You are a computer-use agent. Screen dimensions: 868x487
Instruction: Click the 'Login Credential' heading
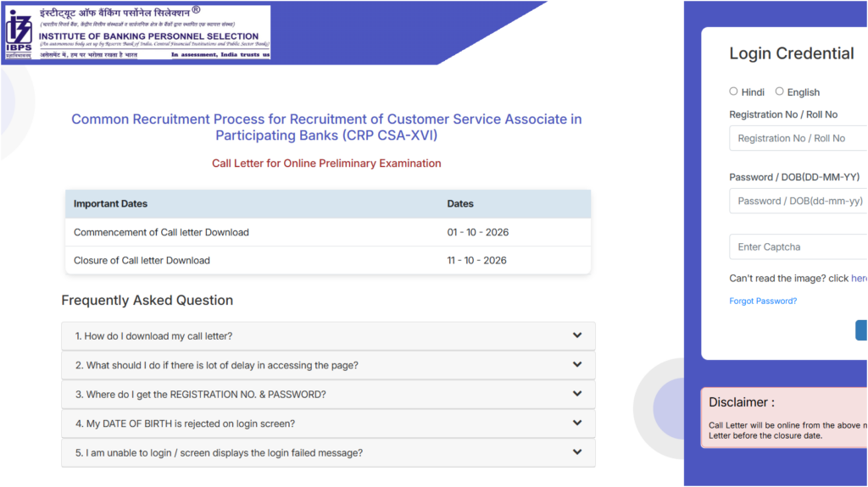click(792, 53)
